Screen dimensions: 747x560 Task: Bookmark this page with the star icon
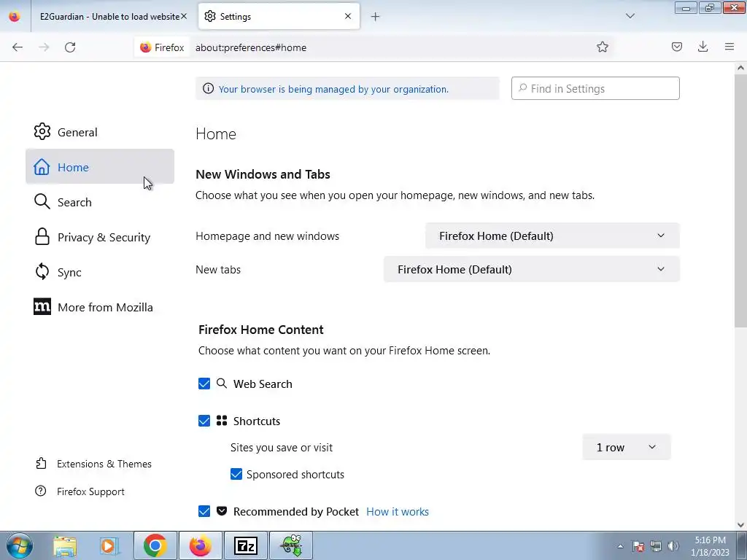(602, 47)
